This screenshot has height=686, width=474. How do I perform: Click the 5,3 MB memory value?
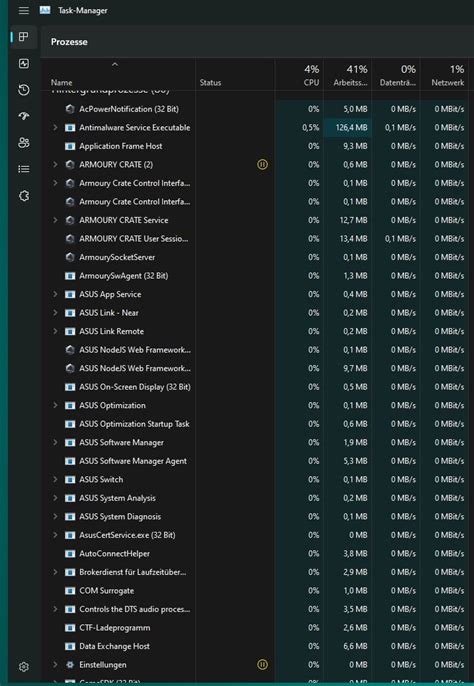(x=355, y=461)
